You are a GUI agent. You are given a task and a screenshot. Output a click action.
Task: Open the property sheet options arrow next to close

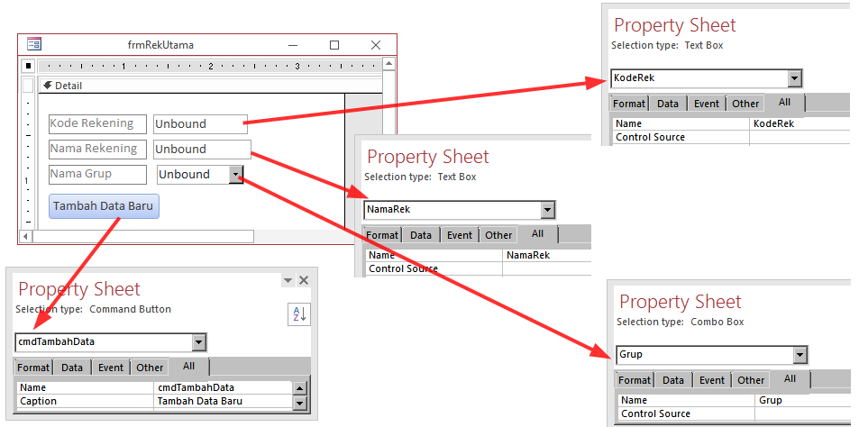[x=288, y=280]
